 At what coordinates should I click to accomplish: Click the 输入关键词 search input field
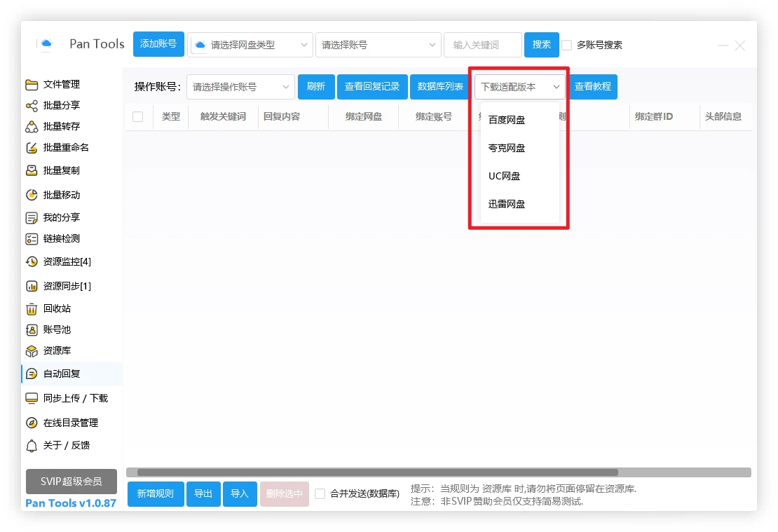482,45
